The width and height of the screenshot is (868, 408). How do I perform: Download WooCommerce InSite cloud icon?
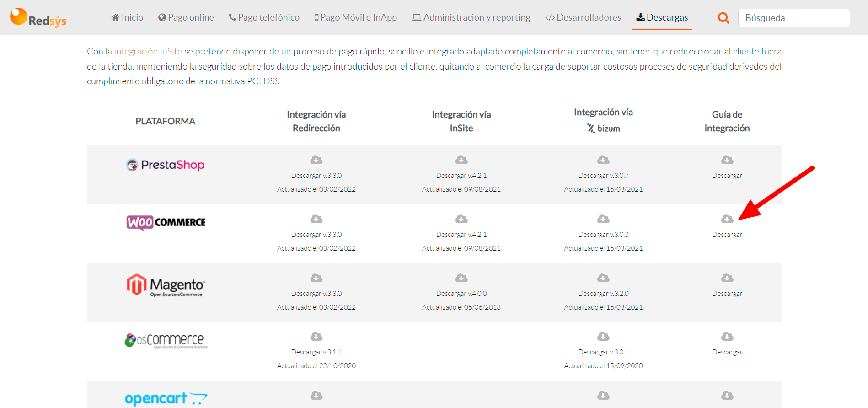click(461, 219)
